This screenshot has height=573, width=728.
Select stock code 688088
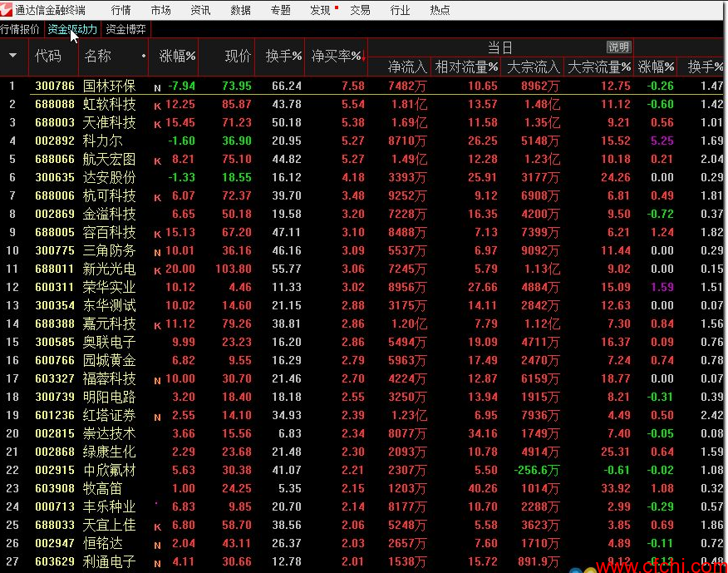point(55,104)
